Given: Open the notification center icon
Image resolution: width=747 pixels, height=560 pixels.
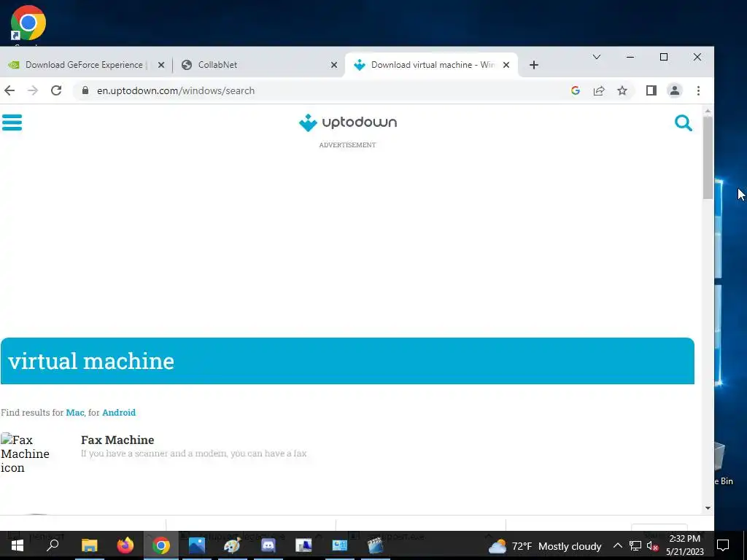Looking at the screenshot, I should point(723,545).
